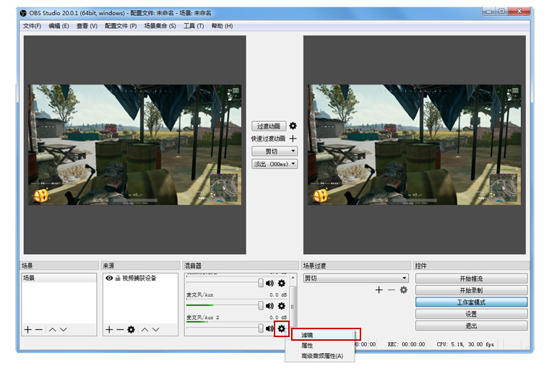Click the 混音器 panel header
Image resolution: width=549 pixels, height=392 pixels.
[x=240, y=266]
